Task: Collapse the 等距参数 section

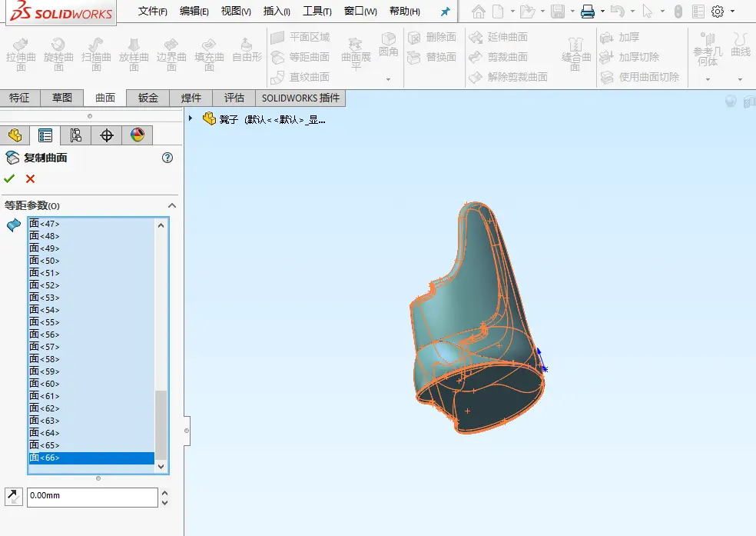Action: click(171, 205)
